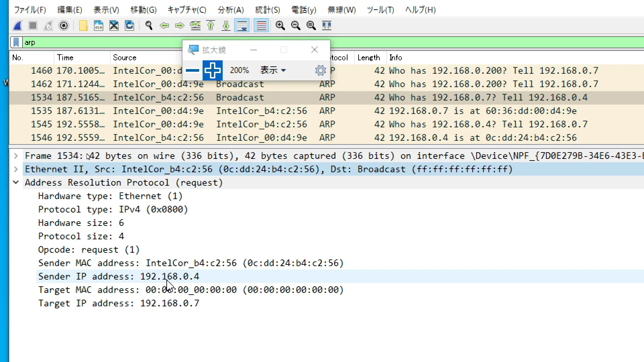This screenshot has width=644, height=362.
Task: Select packet 1534 in the list
Action: (326, 98)
